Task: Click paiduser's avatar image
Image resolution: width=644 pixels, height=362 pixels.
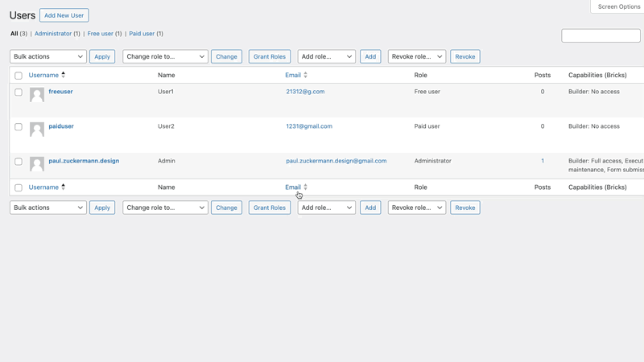Action: [x=37, y=130]
